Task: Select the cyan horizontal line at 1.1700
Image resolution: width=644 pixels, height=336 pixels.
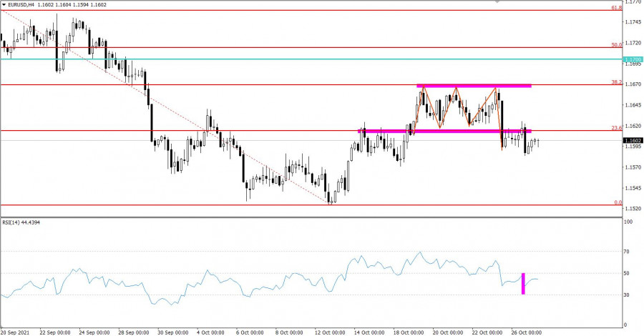Action: pyautogui.click(x=311, y=59)
